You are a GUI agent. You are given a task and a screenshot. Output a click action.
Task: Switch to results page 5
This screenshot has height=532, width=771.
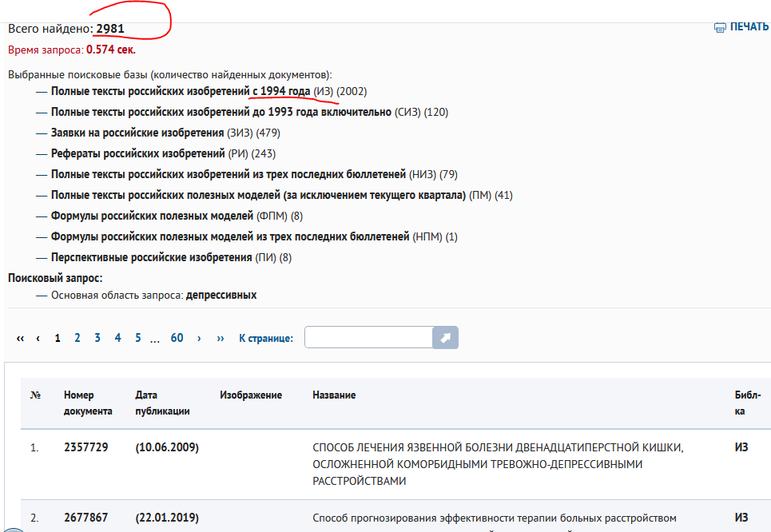pos(137,338)
